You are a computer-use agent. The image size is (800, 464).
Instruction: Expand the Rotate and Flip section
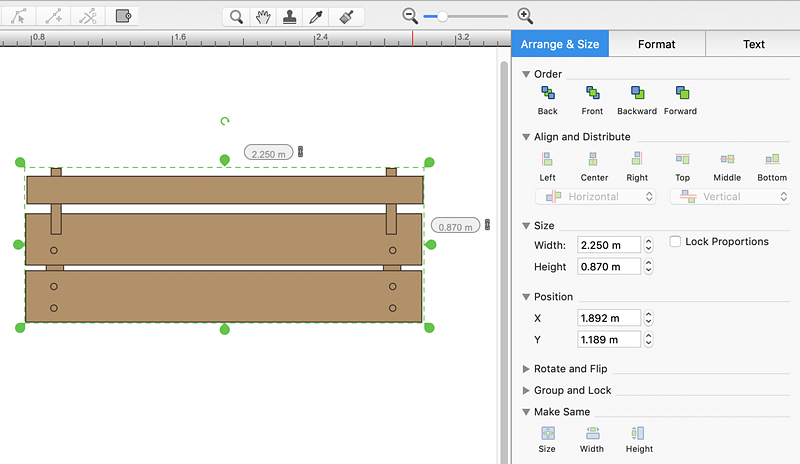526,369
